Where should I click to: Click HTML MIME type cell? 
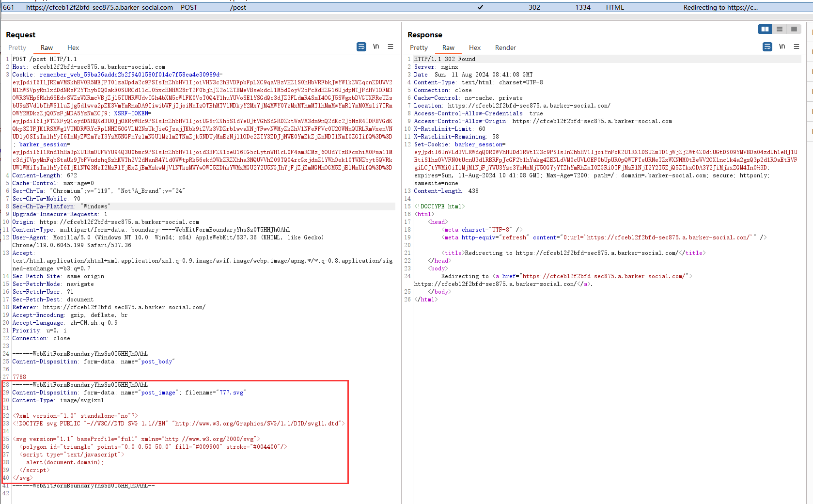615,7
